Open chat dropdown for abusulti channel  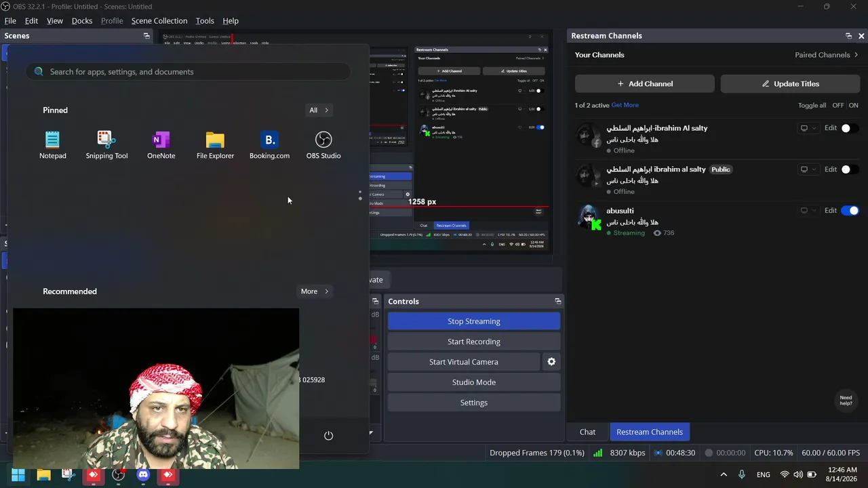pyautogui.click(x=808, y=211)
